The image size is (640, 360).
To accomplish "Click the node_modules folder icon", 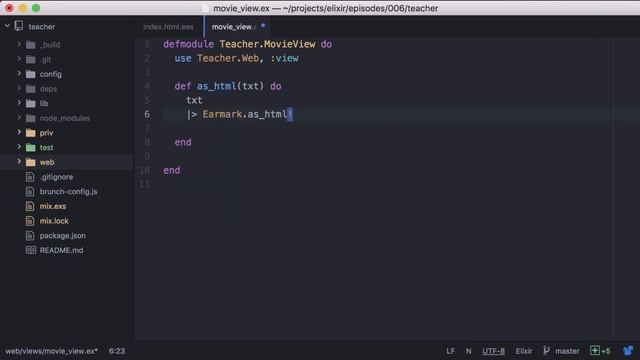I will pos(31,118).
